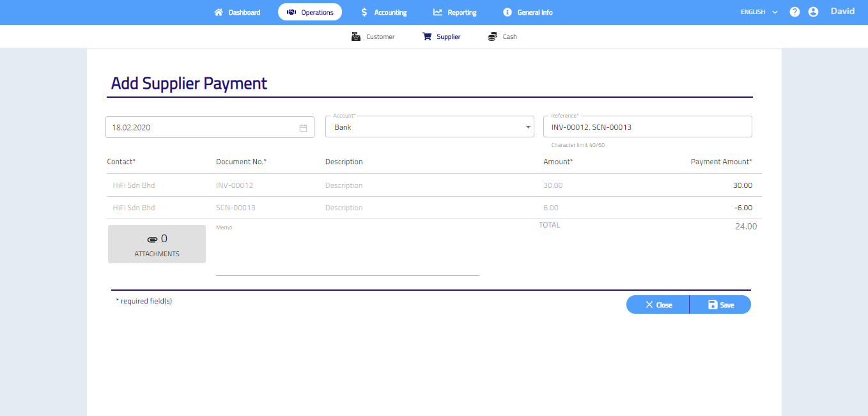Select the Operations tab
868x416 pixels.
point(310,12)
